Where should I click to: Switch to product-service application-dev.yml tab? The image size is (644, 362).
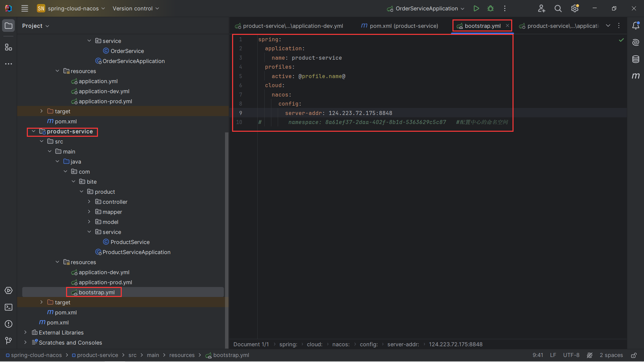click(x=289, y=26)
